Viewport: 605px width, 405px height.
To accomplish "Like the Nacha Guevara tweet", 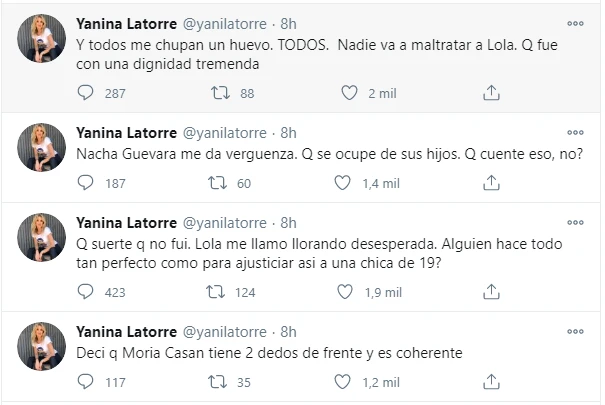I will [x=349, y=183].
